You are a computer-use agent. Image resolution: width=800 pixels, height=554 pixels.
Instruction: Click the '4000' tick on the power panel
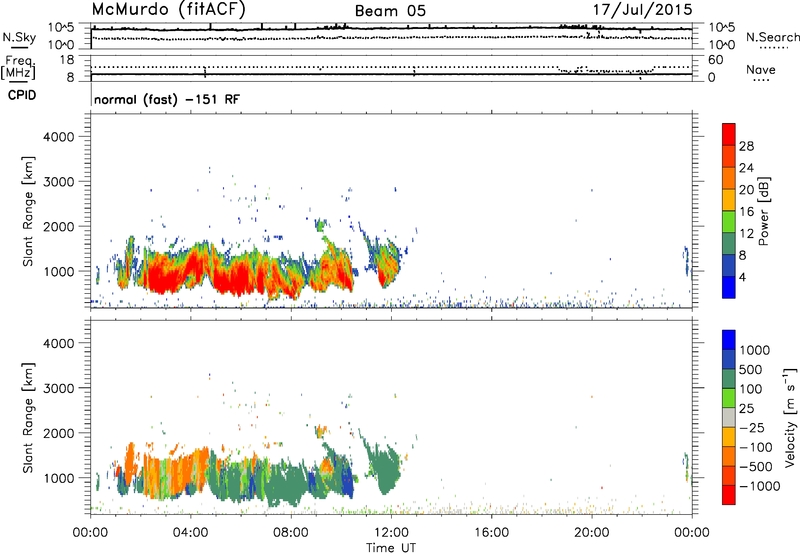58,137
